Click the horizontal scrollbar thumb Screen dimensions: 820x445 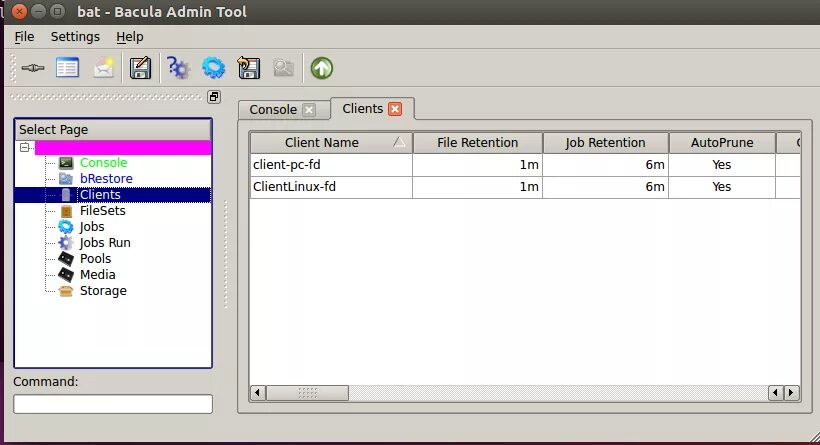(x=308, y=393)
